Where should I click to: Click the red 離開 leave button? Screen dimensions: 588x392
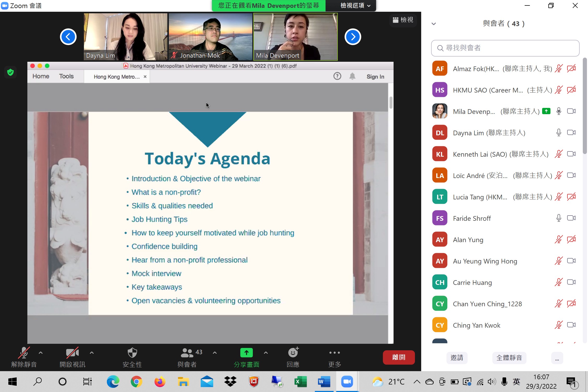(399, 357)
